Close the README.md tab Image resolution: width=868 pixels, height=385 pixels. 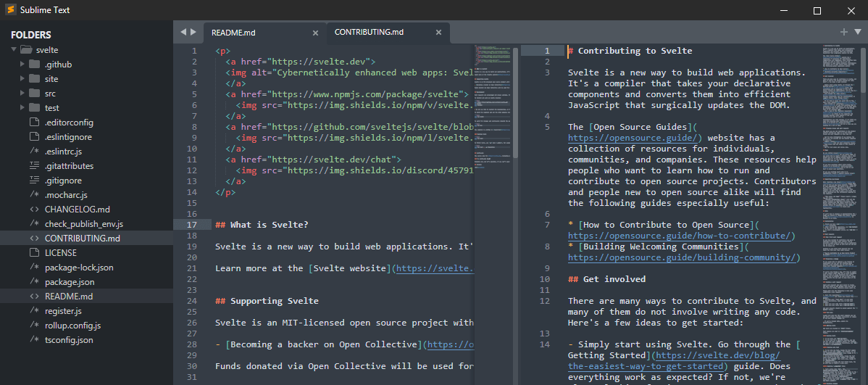click(315, 33)
